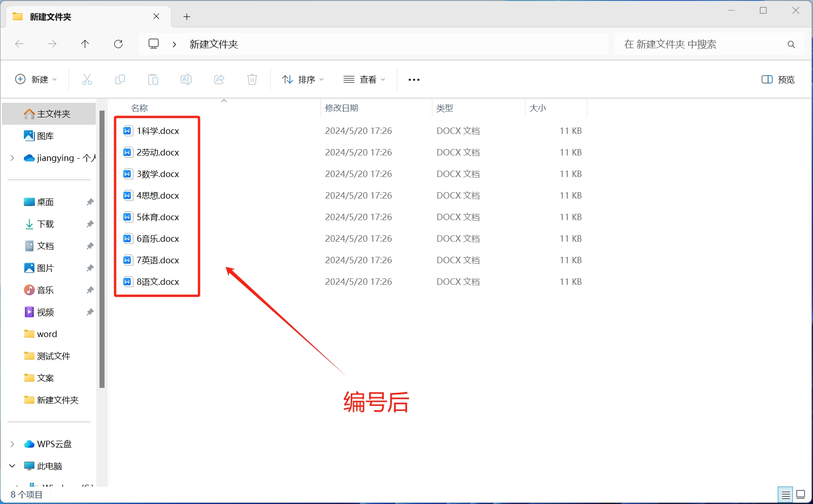This screenshot has width=813, height=504.
Task: Open a new tab with the plus button
Action: [x=187, y=17]
